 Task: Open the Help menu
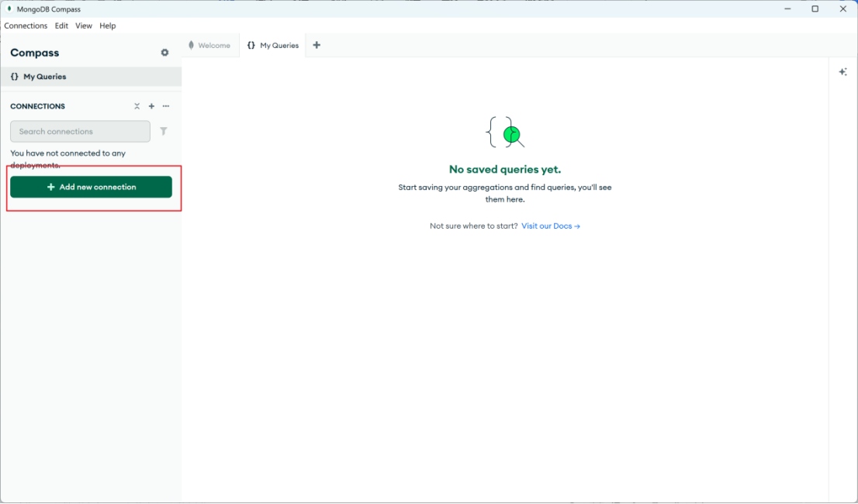coord(108,26)
